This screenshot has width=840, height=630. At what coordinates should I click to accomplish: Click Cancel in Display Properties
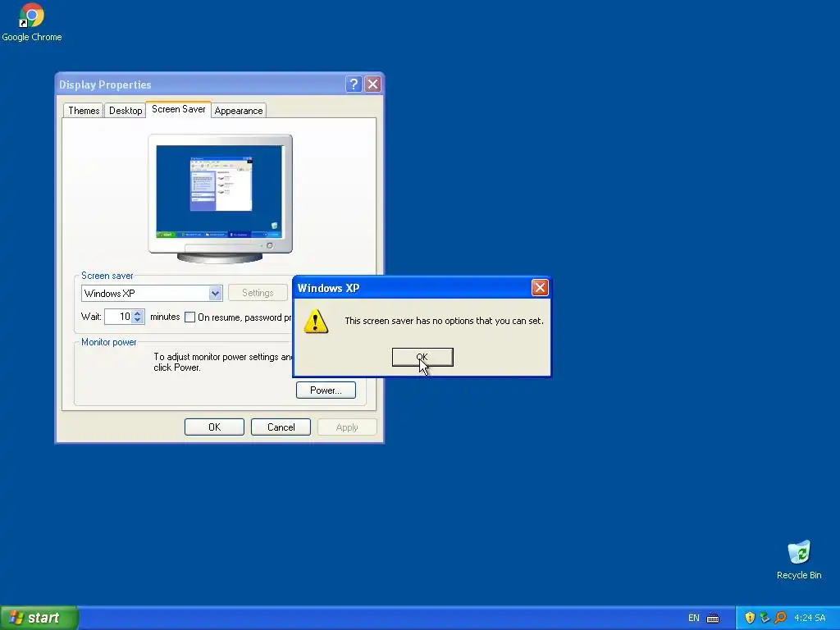281,427
